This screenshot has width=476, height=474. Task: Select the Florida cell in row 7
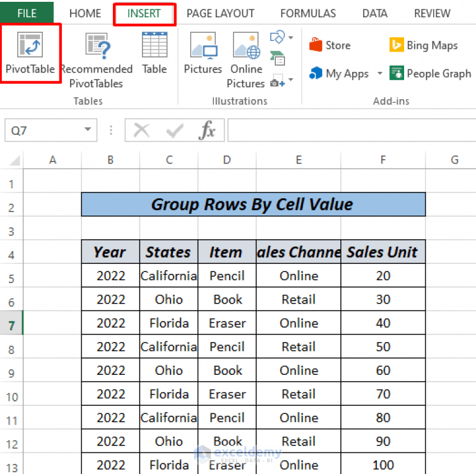point(169,323)
